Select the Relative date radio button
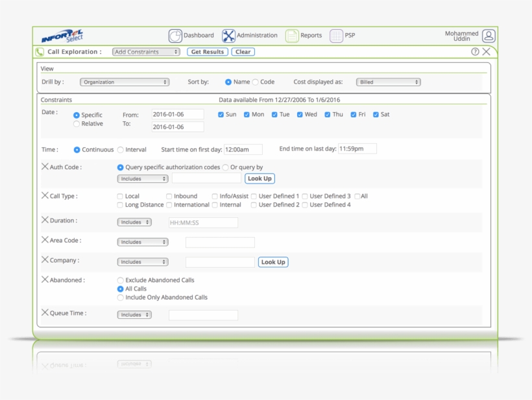This screenshot has height=400, width=532. tap(76, 123)
